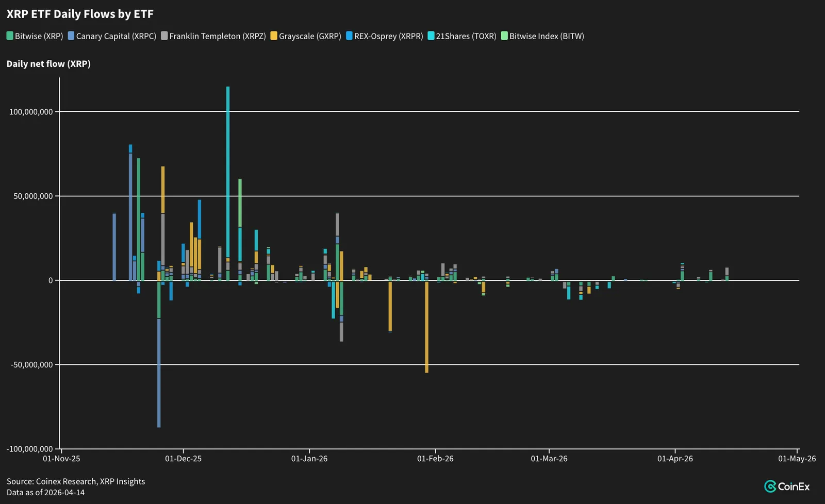Click the 01-Feb-26 x-axis label

(435, 459)
